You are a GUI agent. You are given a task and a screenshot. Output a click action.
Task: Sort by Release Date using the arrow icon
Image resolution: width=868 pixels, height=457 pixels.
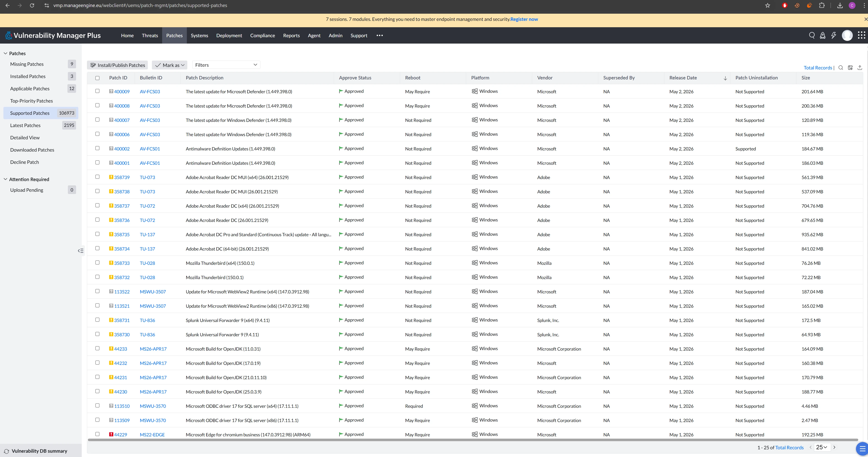point(725,78)
